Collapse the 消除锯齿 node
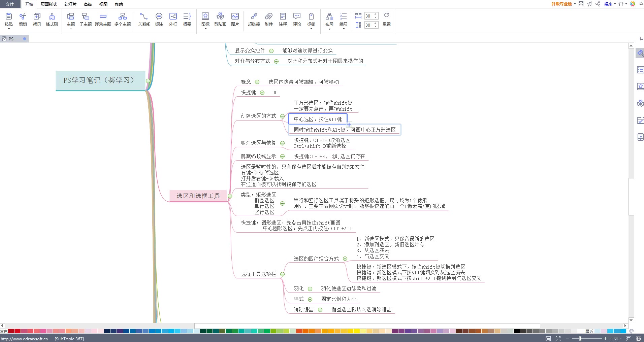The image size is (644, 342). (320, 310)
